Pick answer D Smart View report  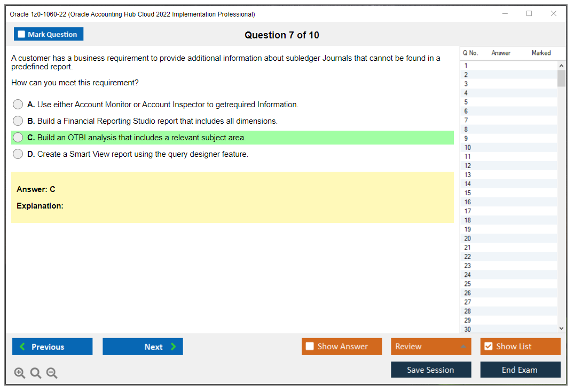[x=18, y=154]
